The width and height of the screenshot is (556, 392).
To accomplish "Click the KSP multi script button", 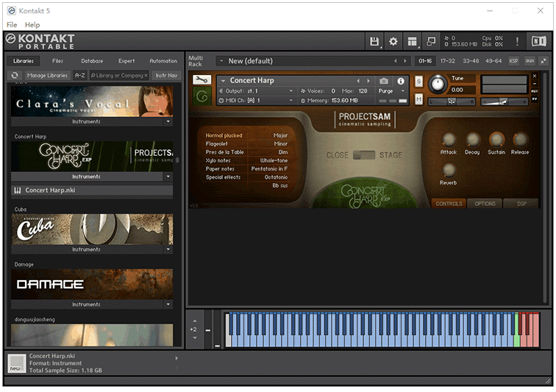I will pos(513,61).
